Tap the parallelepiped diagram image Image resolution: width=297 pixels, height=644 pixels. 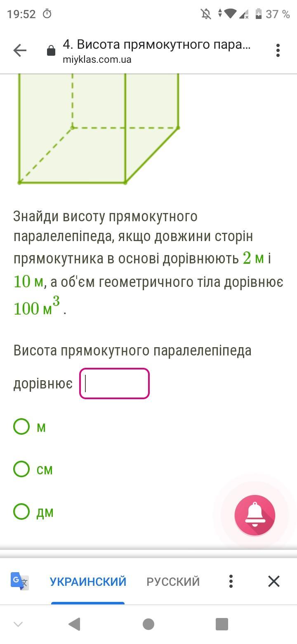tap(99, 129)
